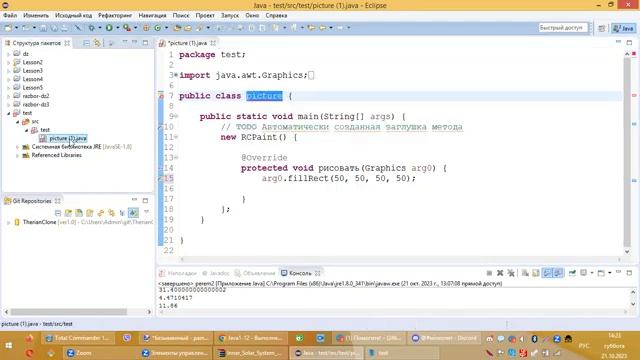Image resolution: width=640 pixels, height=360 pixels.
Task: Click the Package Explorer horizontal scrollbar
Action: [69, 312]
